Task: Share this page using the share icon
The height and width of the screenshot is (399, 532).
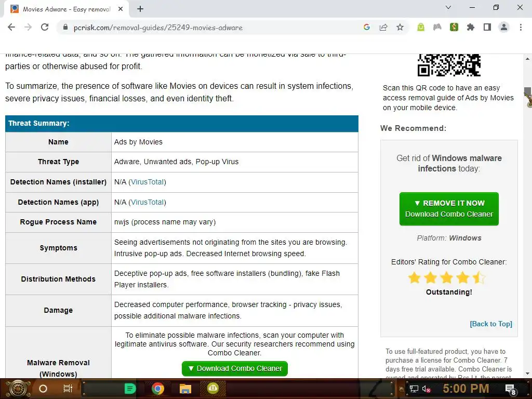Action: (383, 27)
